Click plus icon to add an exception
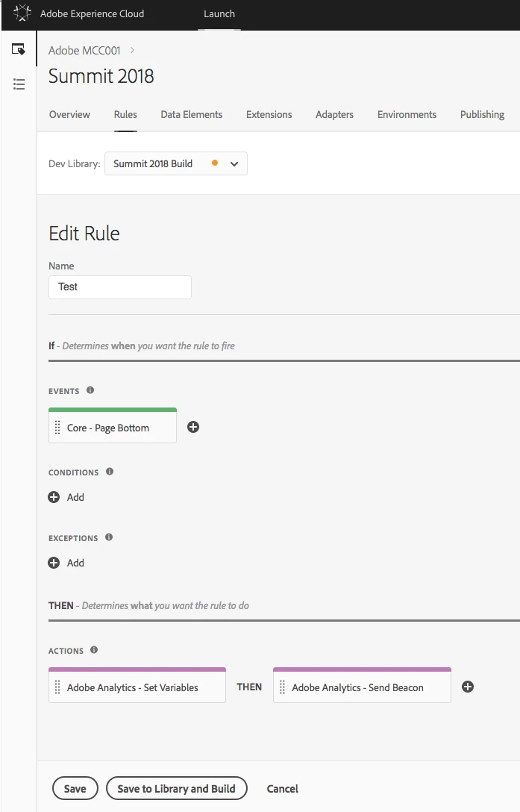This screenshot has height=812, width=520. (54, 563)
